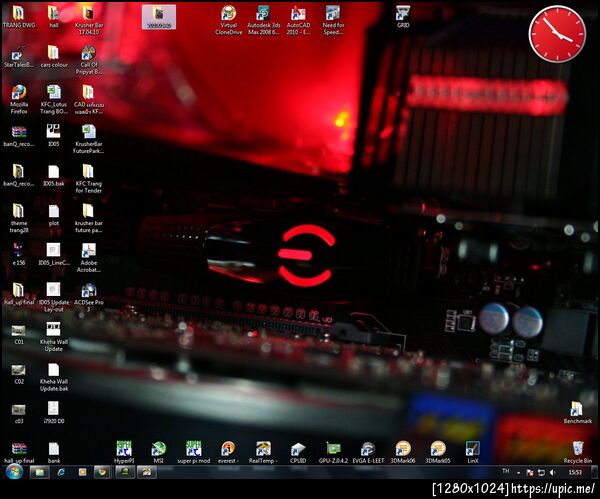Screen dimensions: 600x499
Task: Select Kheha Wall Update.bak file
Action: [54, 377]
